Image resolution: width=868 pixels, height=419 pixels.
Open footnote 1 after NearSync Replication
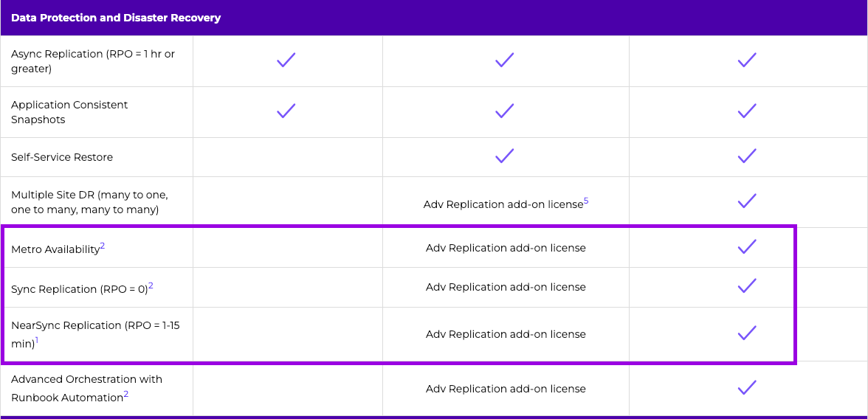tap(37, 340)
